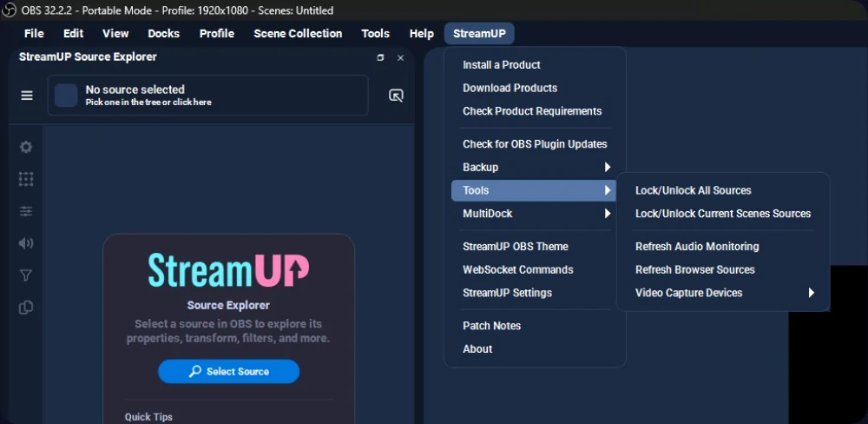Expand the Backup submenu
868x424 pixels.
535,168
